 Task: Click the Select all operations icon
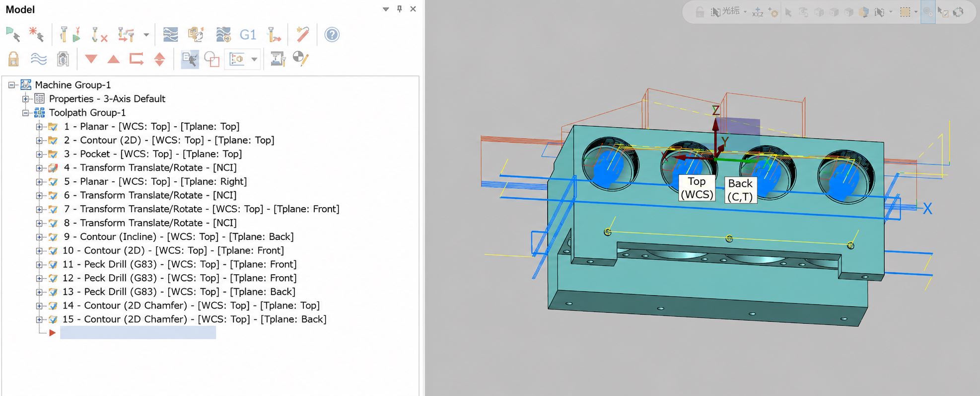[x=13, y=35]
